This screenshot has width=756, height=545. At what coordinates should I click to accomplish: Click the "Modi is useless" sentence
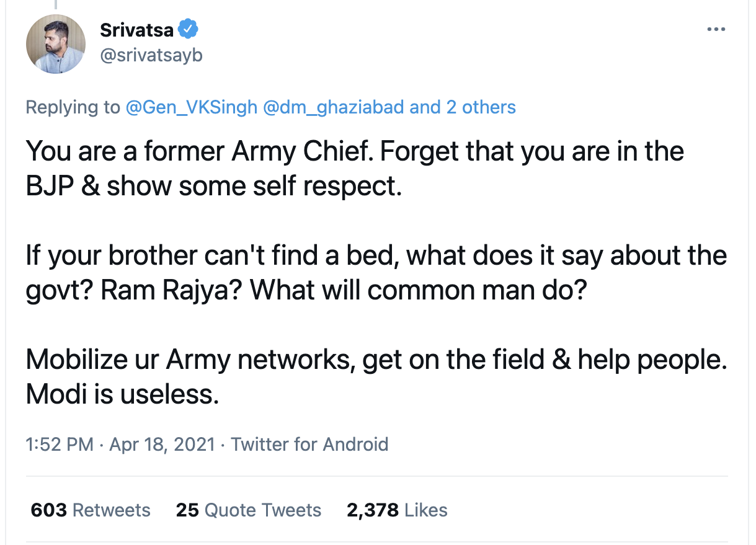[x=122, y=394]
